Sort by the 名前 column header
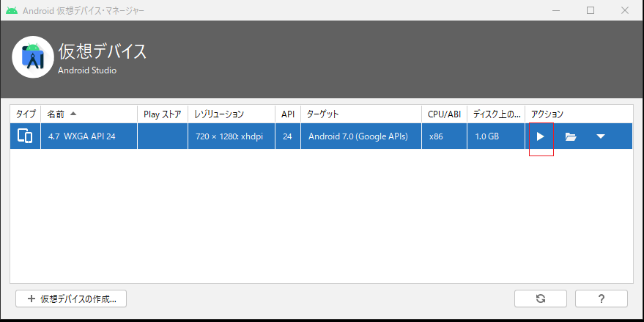This screenshot has height=322, width=644. [89, 114]
